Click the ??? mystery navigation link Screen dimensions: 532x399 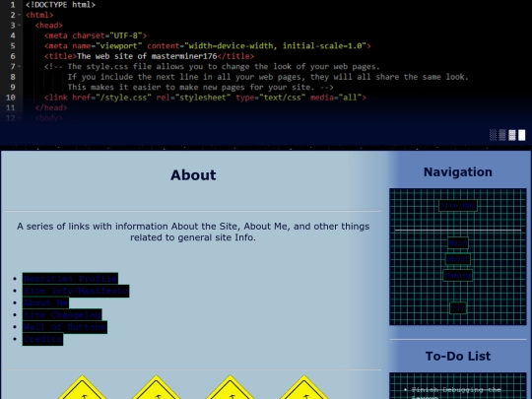pyautogui.click(x=458, y=308)
